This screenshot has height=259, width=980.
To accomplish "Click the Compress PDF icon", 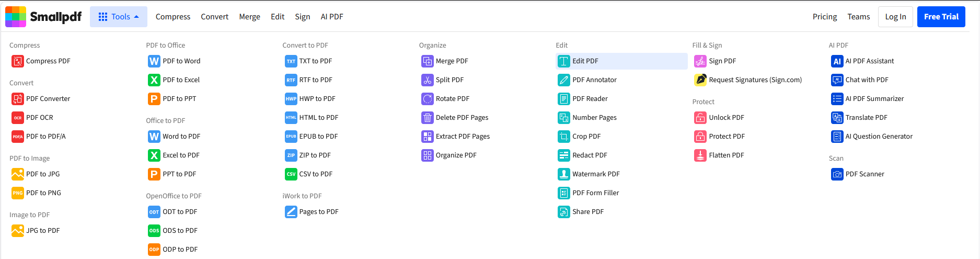I will point(18,61).
